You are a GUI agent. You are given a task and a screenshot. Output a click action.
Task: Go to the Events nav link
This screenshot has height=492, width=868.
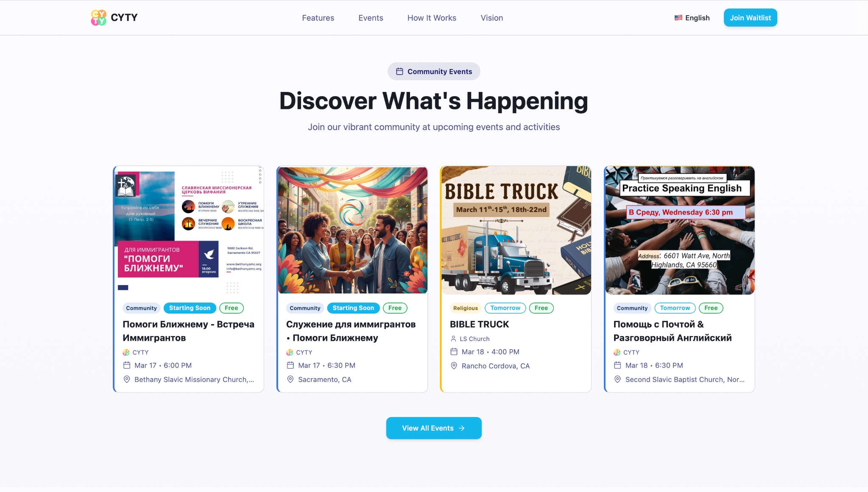click(371, 18)
